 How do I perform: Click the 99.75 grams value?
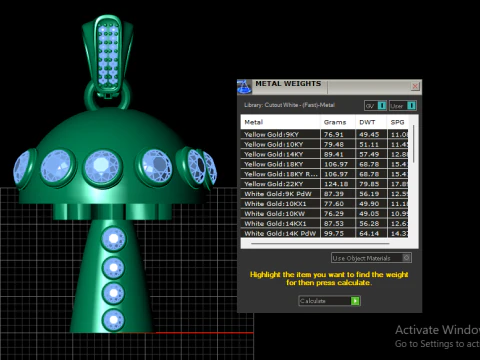(x=334, y=234)
